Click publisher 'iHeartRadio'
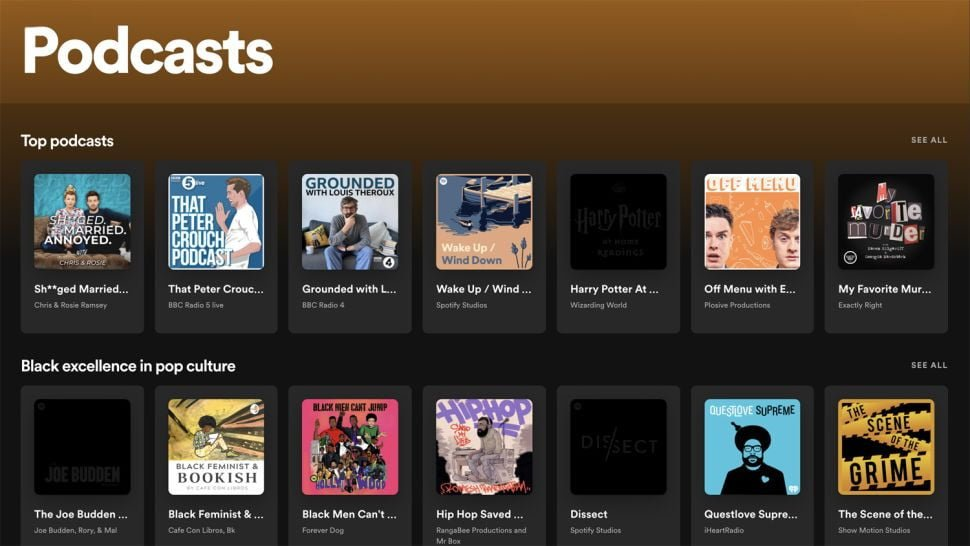The height and width of the screenshot is (546, 970). [x=724, y=530]
